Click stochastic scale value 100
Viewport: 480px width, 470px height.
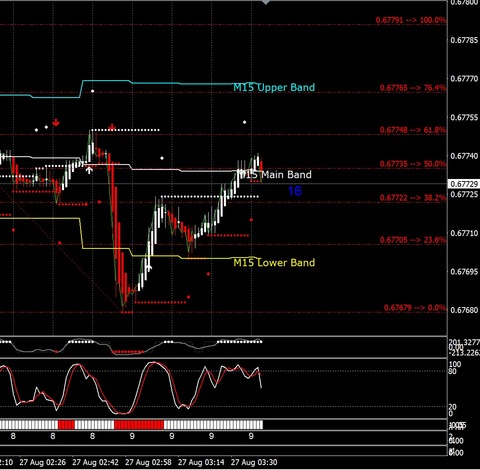pos(455,364)
